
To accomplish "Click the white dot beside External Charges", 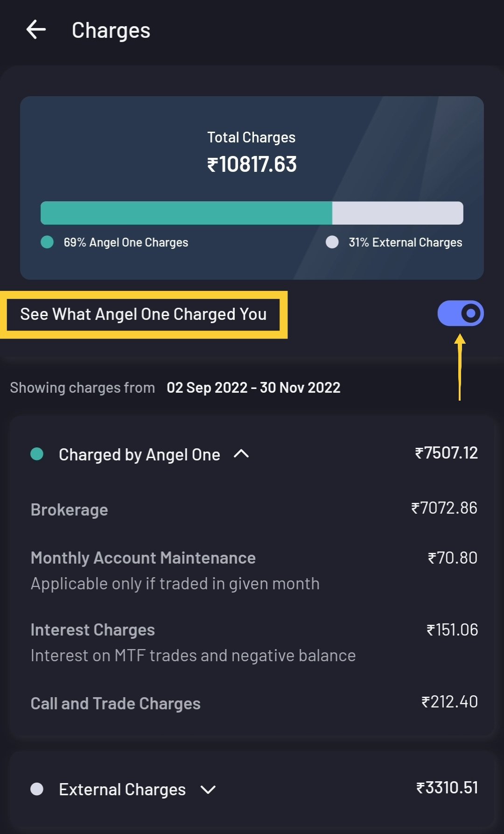I will 37,789.
